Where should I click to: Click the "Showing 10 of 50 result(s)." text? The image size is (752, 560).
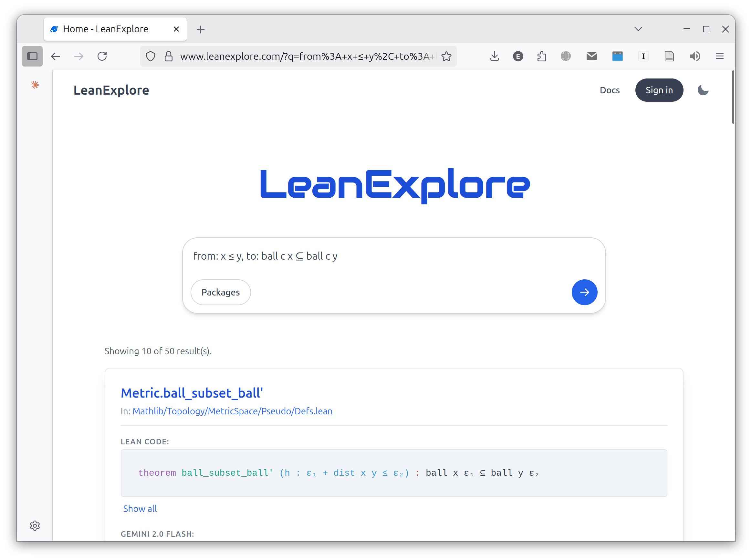pos(158,351)
